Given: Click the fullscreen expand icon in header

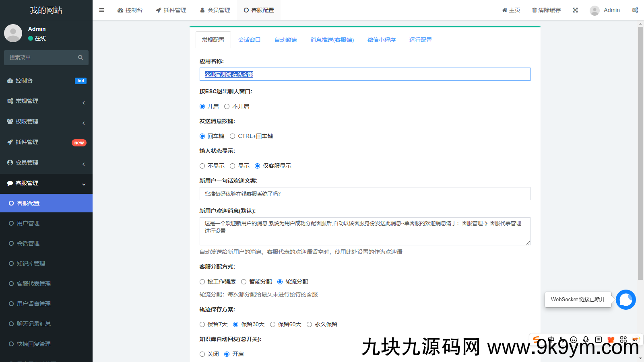Looking at the screenshot, I should click(575, 10).
